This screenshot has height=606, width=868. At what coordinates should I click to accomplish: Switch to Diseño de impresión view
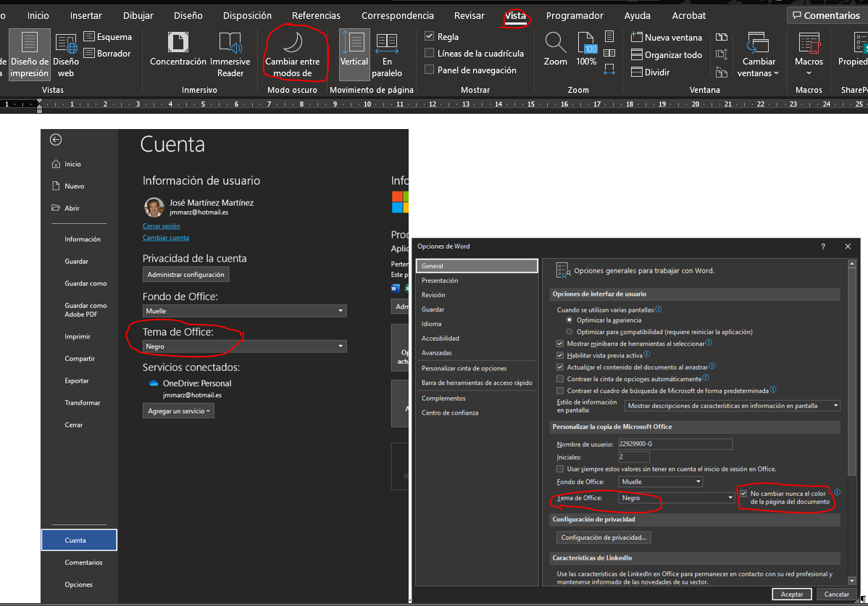30,54
